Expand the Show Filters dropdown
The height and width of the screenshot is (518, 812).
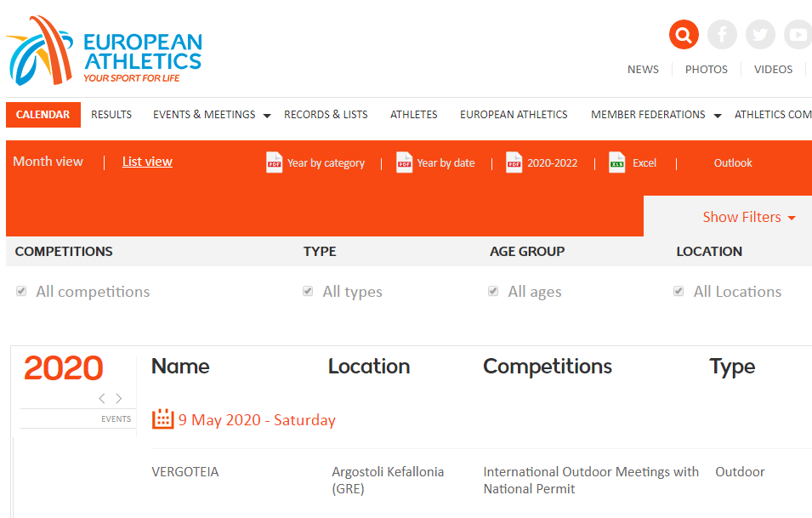coord(748,217)
